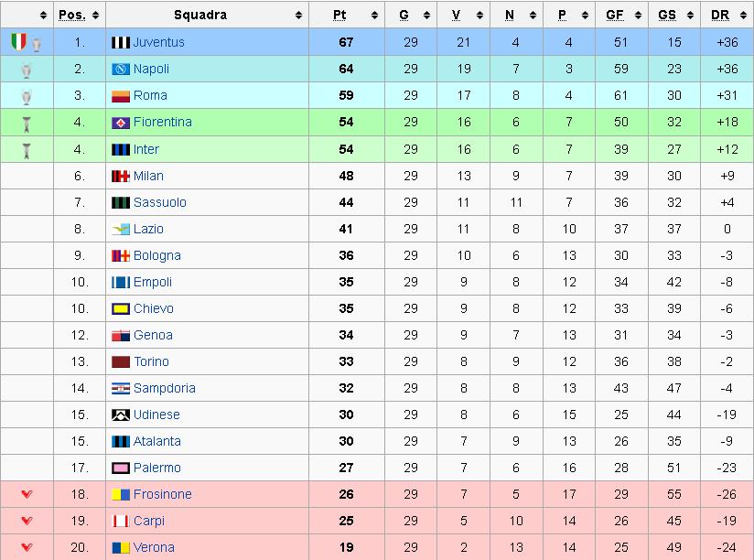The height and width of the screenshot is (560, 754).
Task: Sort table by Pt column arrows
Action: [374, 16]
